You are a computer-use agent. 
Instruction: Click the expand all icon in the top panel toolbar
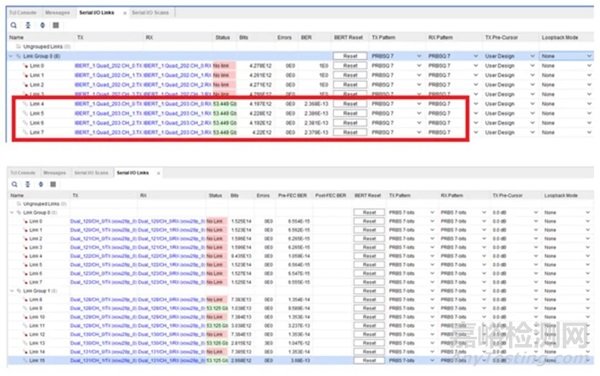click(x=42, y=25)
